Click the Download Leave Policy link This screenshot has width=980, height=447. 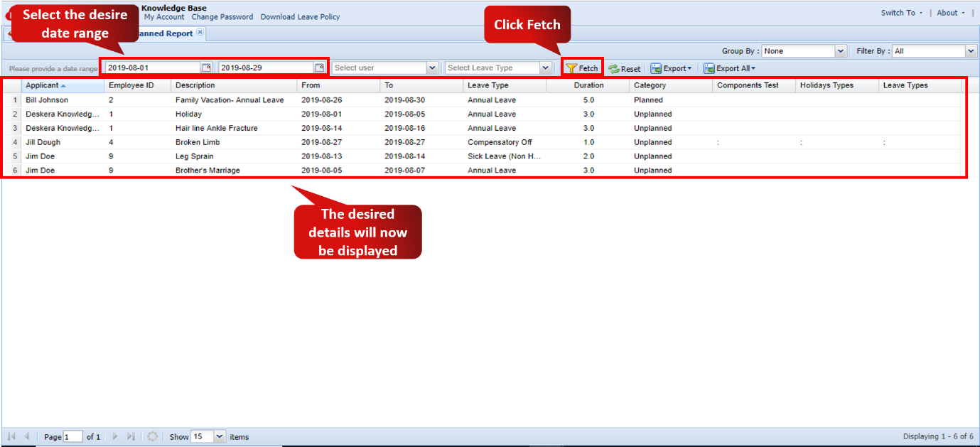click(300, 16)
